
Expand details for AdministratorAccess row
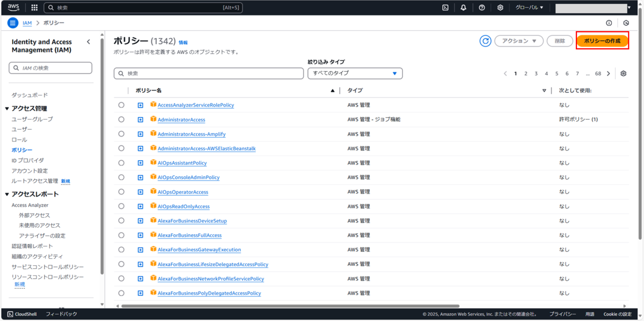pos(140,120)
